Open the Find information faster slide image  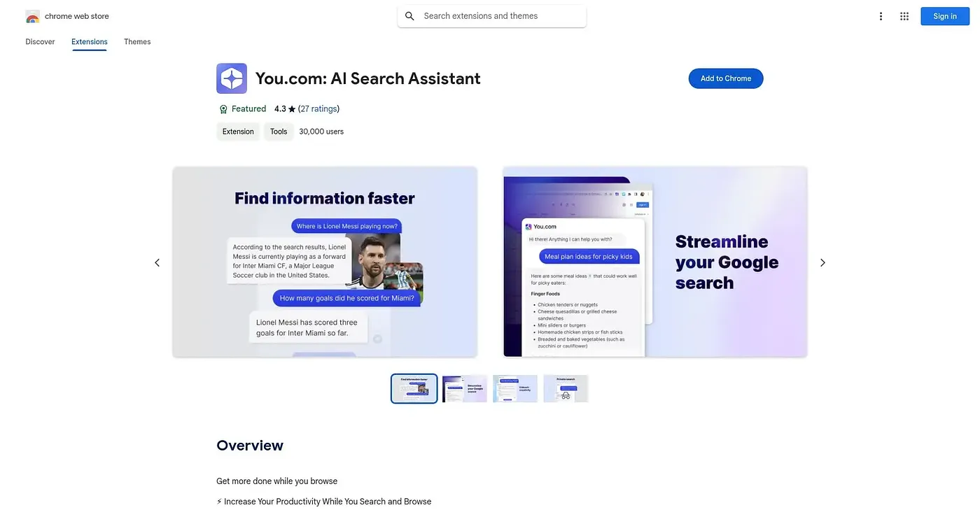click(x=325, y=262)
